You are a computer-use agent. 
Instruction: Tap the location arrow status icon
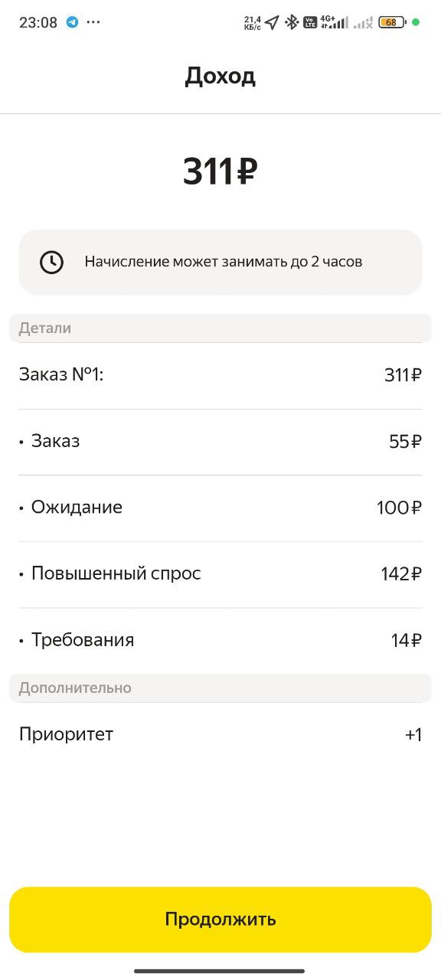273,22
